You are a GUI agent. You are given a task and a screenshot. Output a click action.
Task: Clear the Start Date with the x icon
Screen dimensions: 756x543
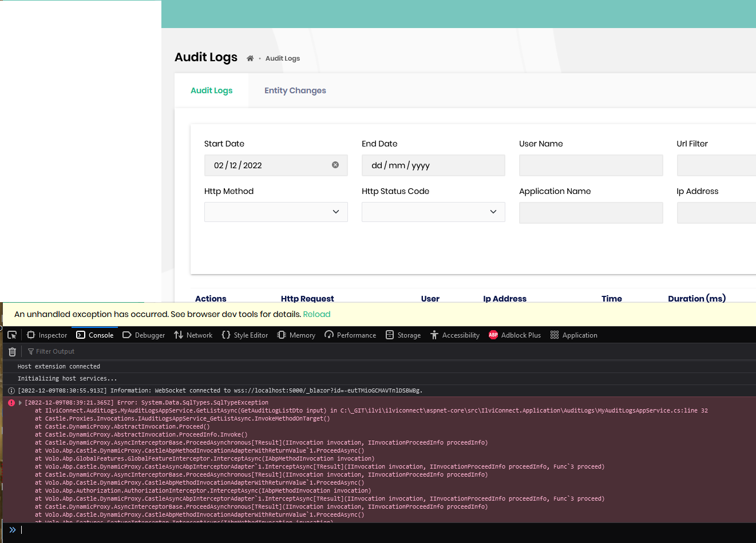335,165
